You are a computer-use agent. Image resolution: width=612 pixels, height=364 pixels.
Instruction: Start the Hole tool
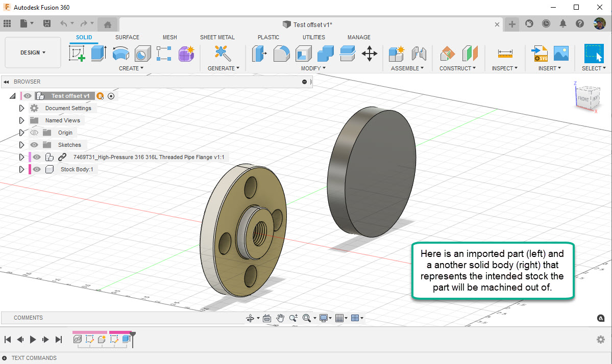point(142,53)
